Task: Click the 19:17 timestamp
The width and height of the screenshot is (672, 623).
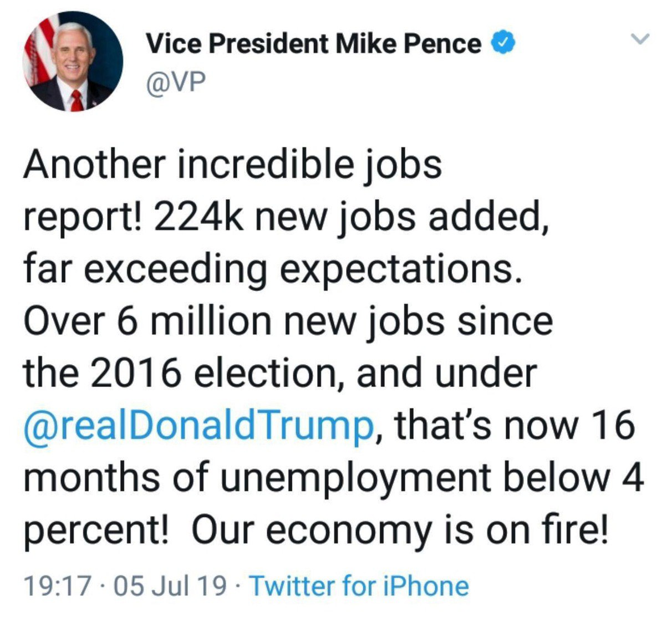Action: pos(56,586)
